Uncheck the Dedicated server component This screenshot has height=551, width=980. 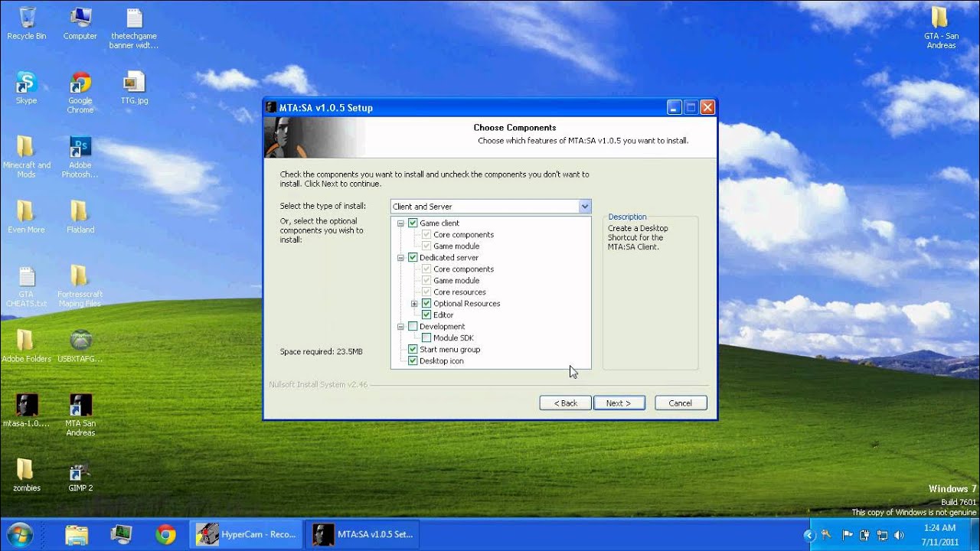click(x=413, y=258)
